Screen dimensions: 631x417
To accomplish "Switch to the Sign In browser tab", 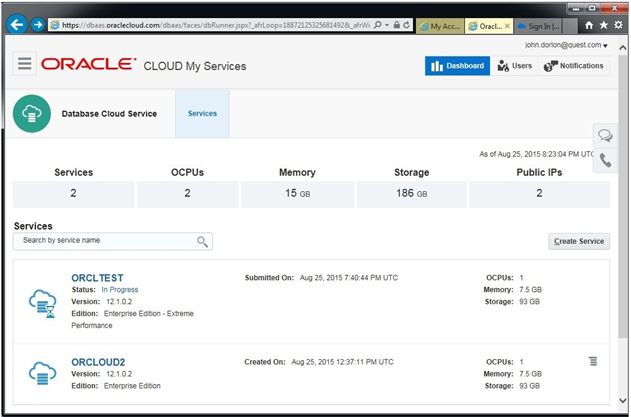I will point(538,26).
